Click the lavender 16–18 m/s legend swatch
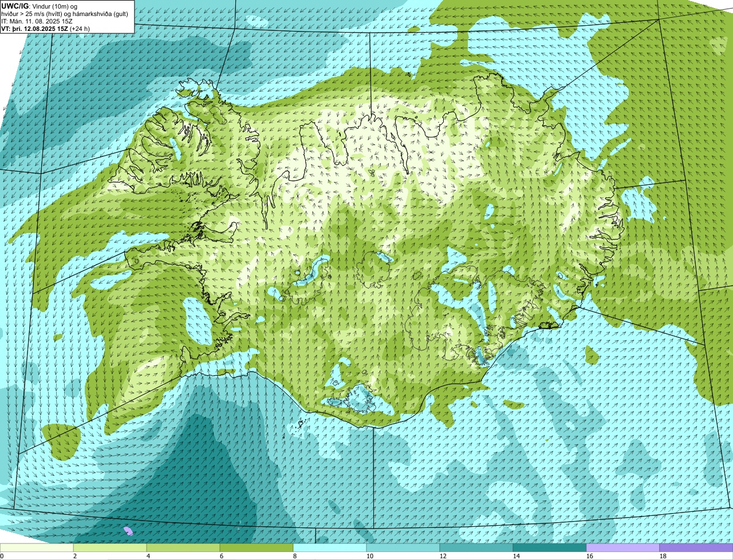The width and height of the screenshot is (733, 560). coord(623,548)
